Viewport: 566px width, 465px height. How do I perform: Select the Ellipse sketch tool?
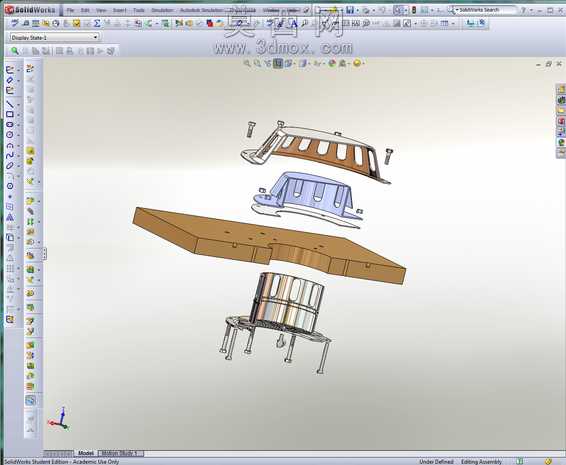10,166
